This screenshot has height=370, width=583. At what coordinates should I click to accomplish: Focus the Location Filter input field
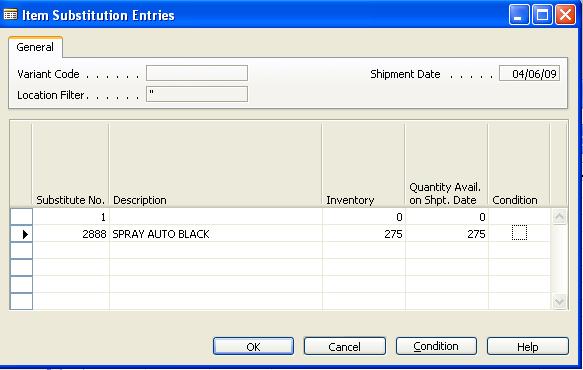[x=197, y=94]
